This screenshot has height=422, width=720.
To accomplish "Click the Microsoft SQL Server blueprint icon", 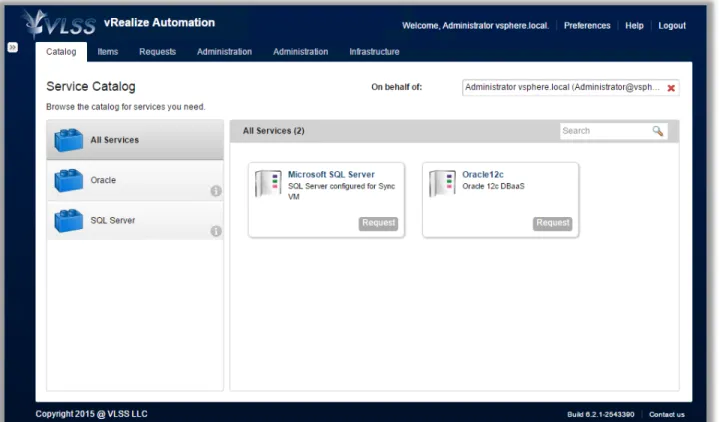I will pos(268,183).
